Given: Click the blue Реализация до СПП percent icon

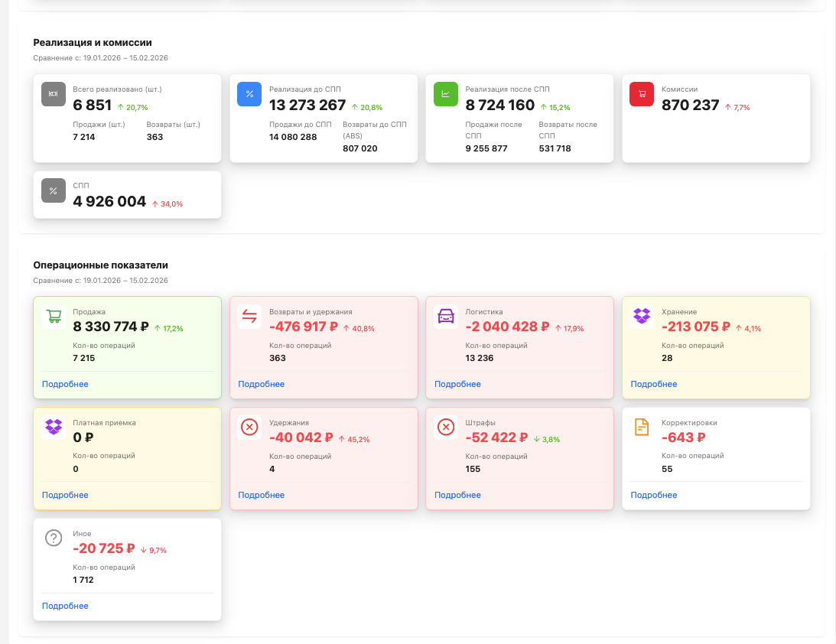Looking at the screenshot, I should [249, 94].
